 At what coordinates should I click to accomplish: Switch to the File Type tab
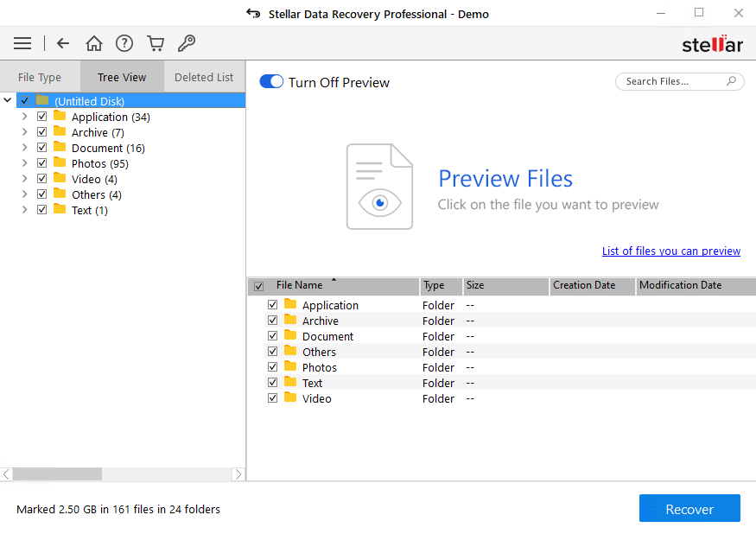pyautogui.click(x=40, y=77)
